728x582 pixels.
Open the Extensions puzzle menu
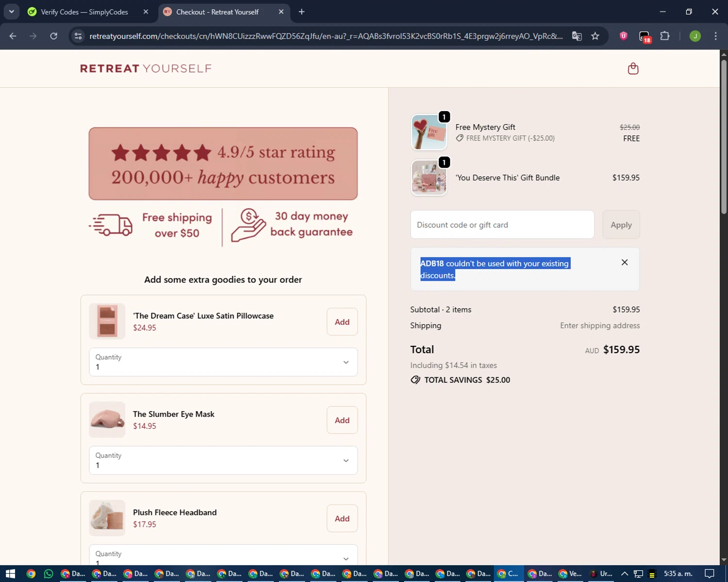[x=665, y=36]
